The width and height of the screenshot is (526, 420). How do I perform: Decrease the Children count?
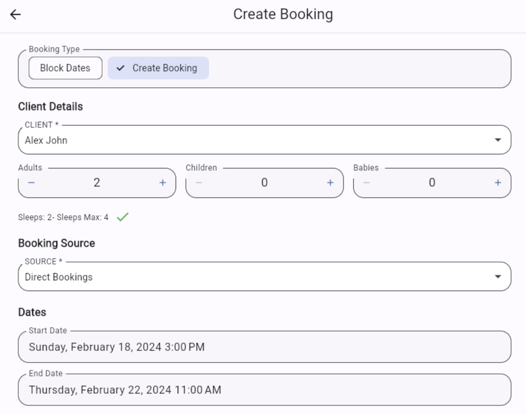199,183
